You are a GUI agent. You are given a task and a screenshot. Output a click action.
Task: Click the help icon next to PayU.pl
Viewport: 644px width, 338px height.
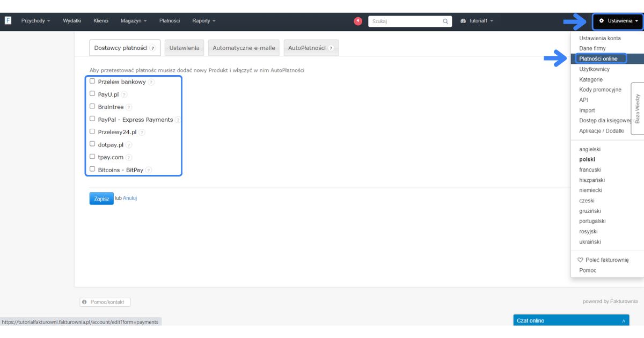point(124,95)
